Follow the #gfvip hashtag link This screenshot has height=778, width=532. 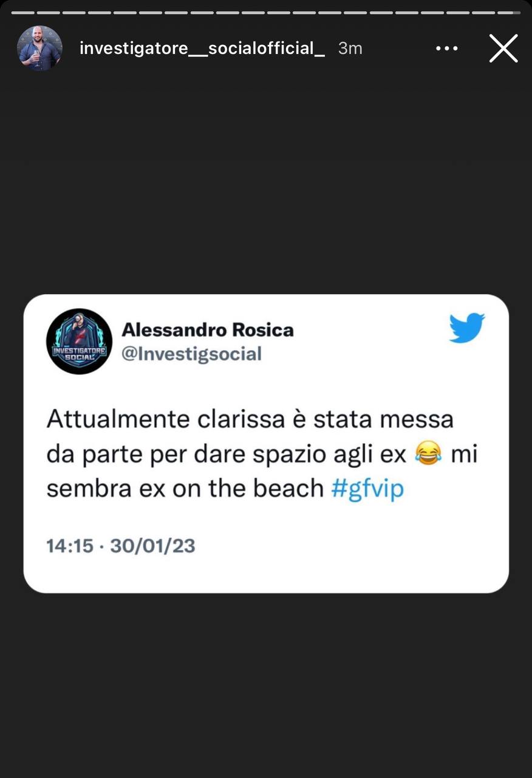pos(367,489)
